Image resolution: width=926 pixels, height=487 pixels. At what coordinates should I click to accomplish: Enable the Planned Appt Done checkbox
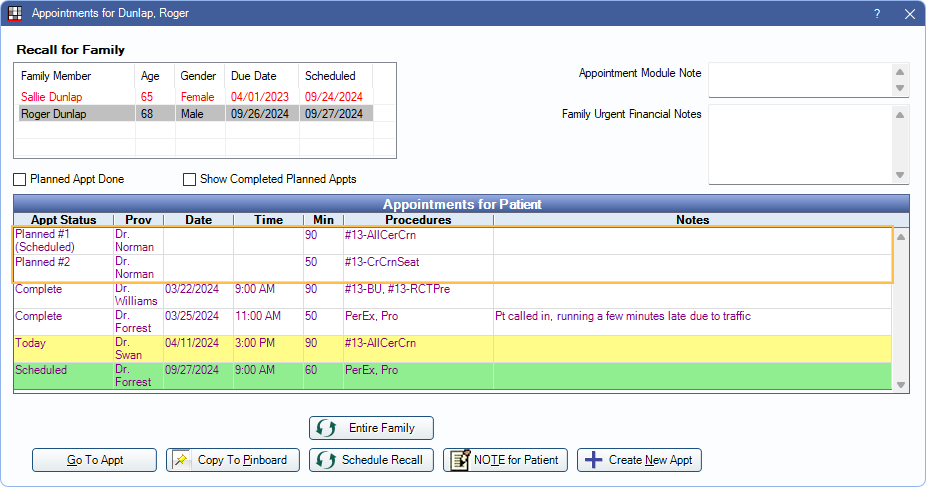pos(20,180)
